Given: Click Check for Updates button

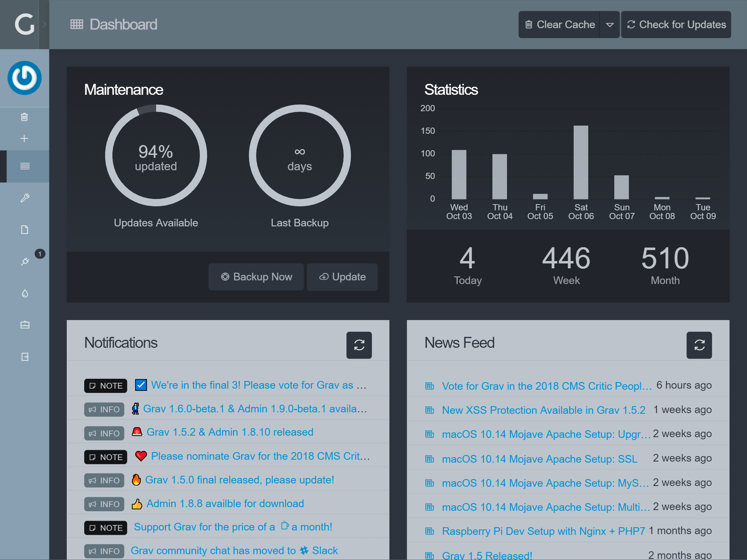Looking at the screenshot, I should 676,25.
